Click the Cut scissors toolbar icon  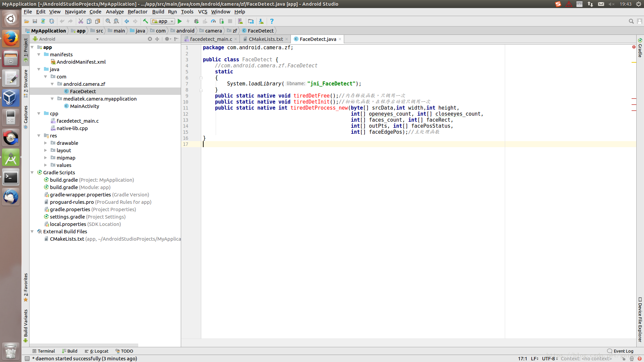[81, 21]
